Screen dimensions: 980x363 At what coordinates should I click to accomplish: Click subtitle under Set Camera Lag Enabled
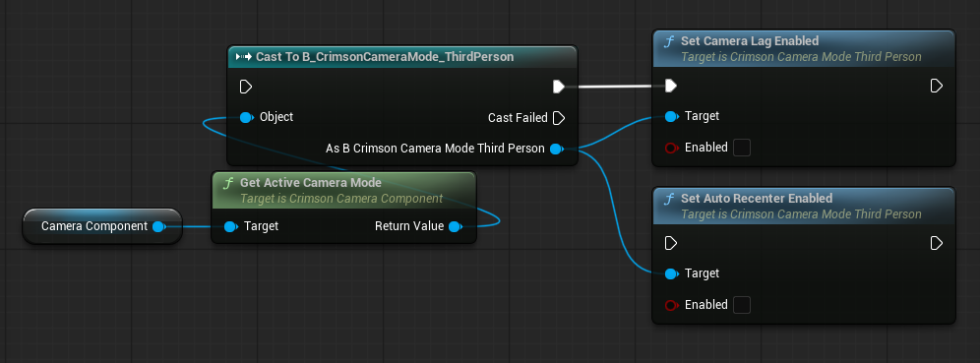click(801, 57)
